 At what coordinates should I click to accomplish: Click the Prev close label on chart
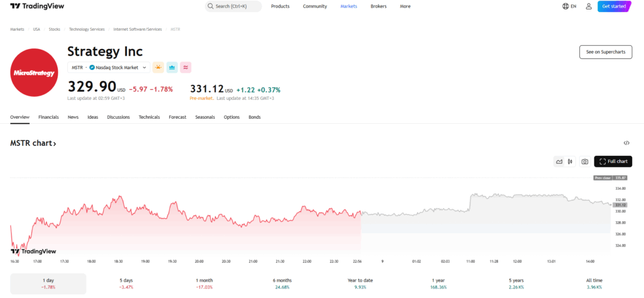pyautogui.click(x=603, y=178)
